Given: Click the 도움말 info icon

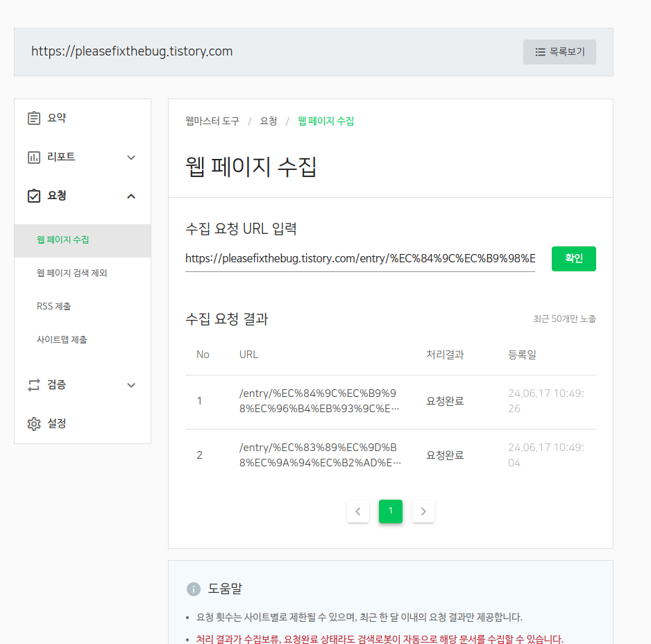Looking at the screenshot, I should [194, 588].
